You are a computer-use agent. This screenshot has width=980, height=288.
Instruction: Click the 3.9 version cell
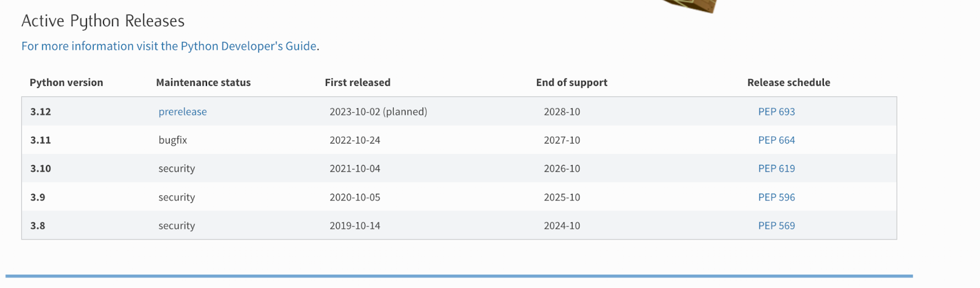[x=38, y=197]
